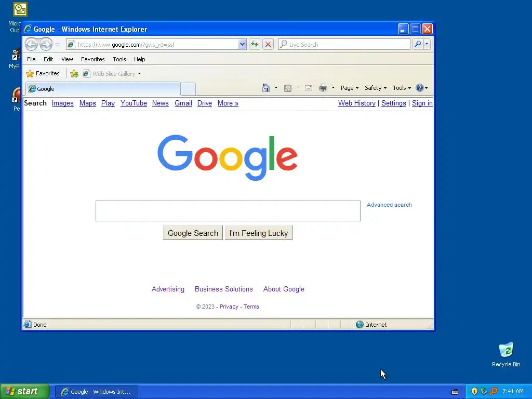
Task: Open the Favorites center star button
Action: (x=43, y=73)
